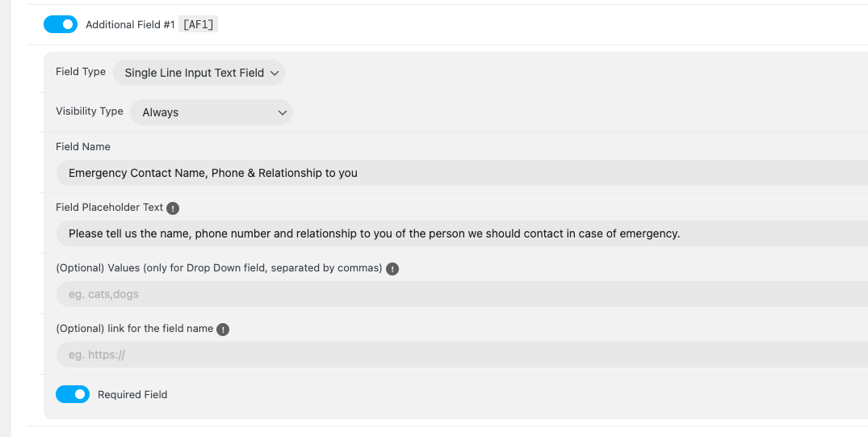
Task: Click the info icon next to Optional Values label
Action: tap(392, 269)
